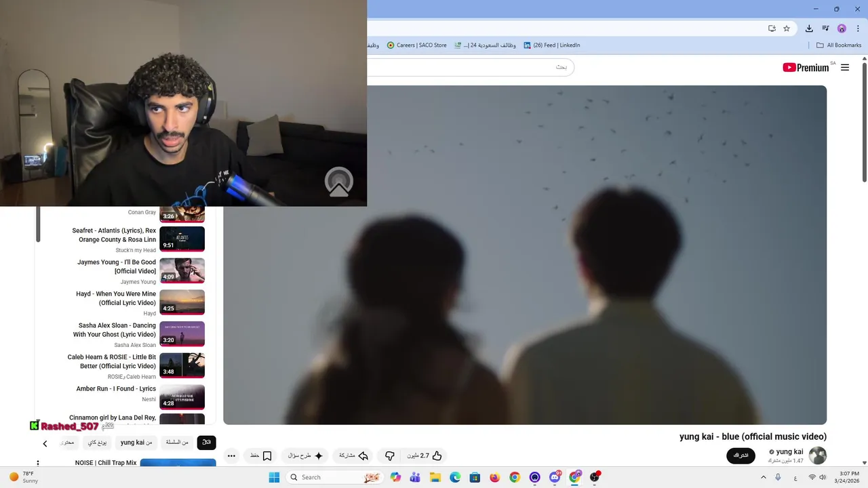This screenshot has width=868, height=488.
Task: Share the video via مشاركة button
Action: pyautogui.click(x=353, y=456)
